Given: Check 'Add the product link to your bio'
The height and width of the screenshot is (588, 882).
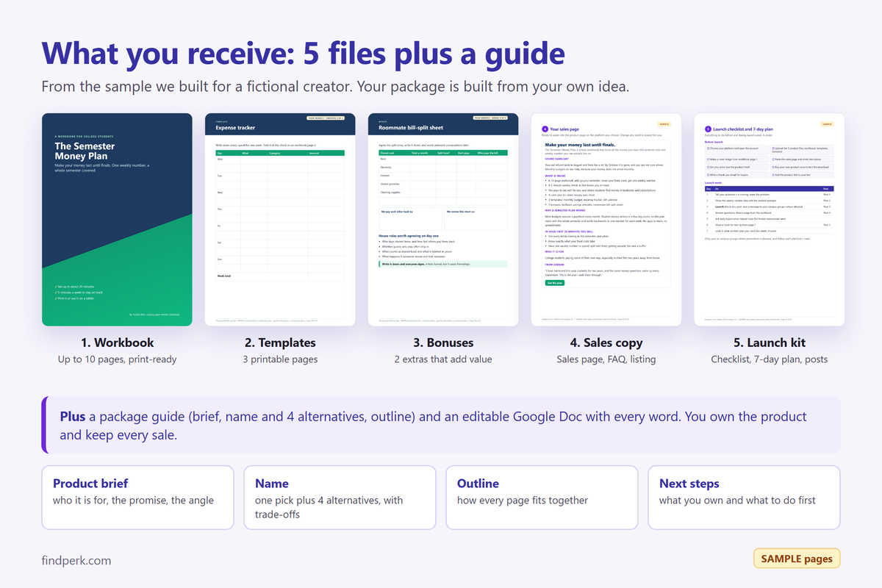Looking at the screenshot, I should pos(802,175).
